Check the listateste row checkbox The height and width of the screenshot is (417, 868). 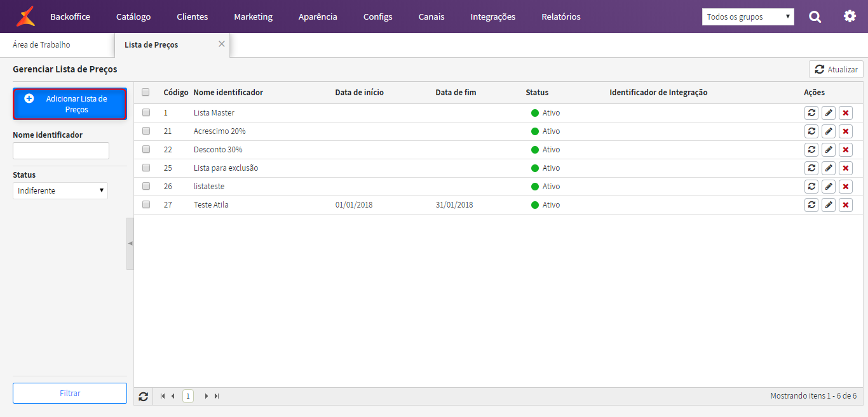tap(146, 186)
